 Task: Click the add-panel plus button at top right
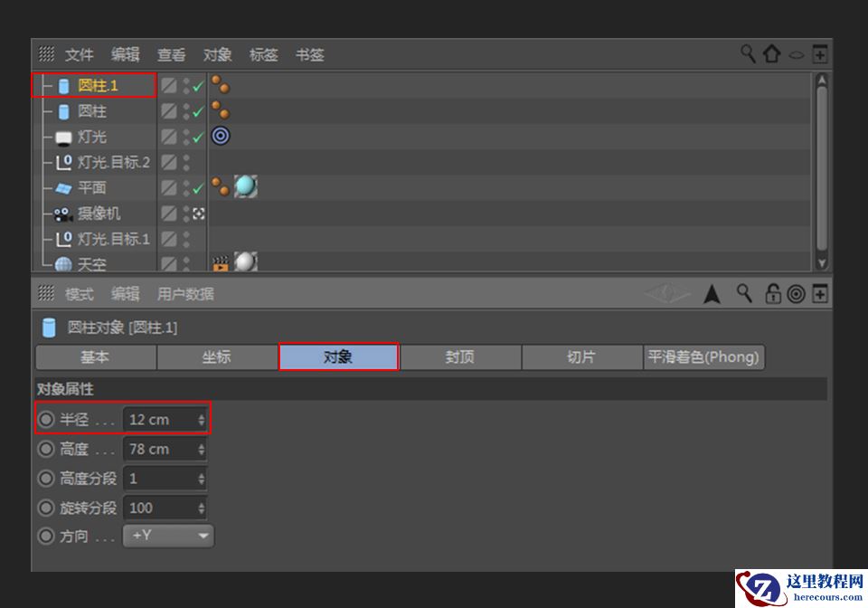click(821, 53)
